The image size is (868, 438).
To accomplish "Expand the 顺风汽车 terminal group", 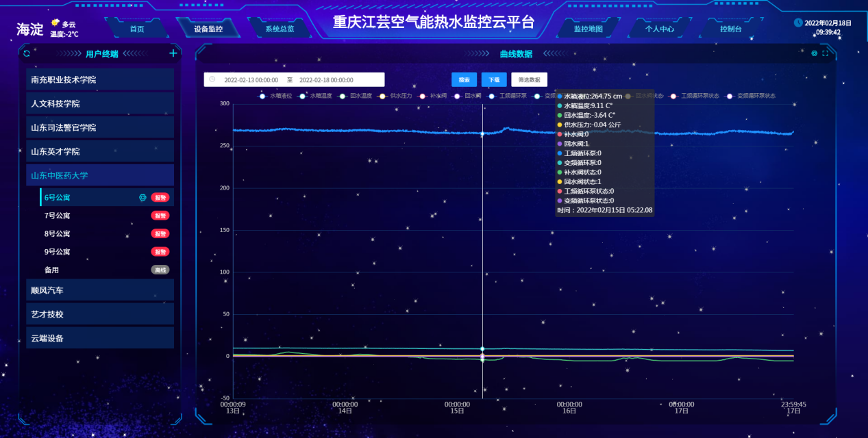I will 99,289.
